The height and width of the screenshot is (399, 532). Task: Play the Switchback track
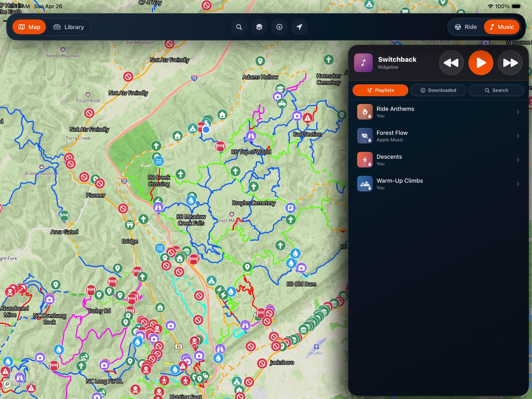coord(481,63)
